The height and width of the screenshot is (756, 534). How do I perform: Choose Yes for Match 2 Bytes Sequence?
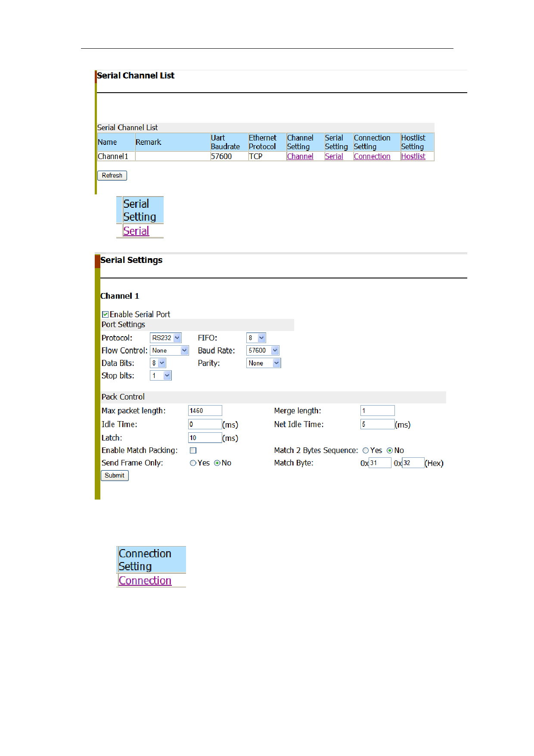click(366, 450)
